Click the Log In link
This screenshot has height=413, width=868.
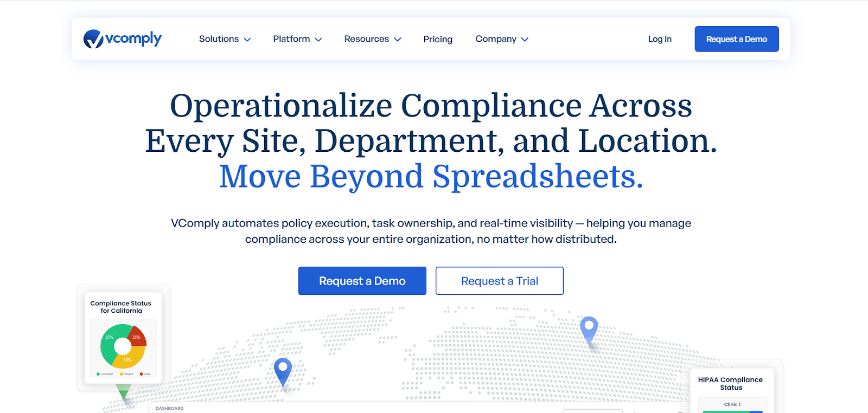tap(660, 39)
